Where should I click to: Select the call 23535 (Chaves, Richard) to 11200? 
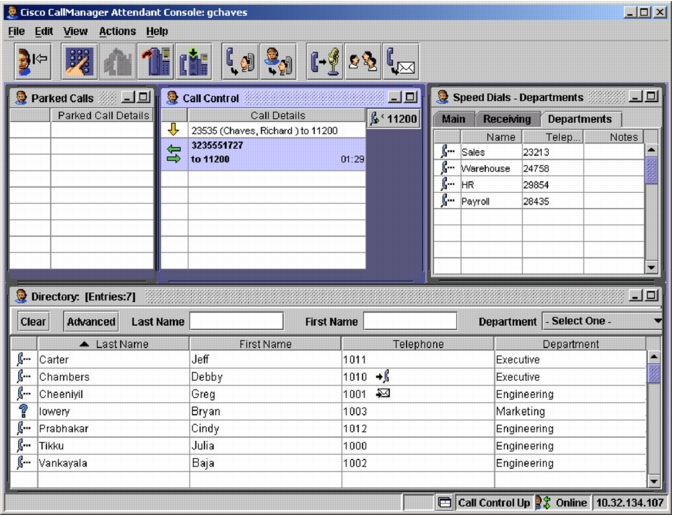[264, 130]
